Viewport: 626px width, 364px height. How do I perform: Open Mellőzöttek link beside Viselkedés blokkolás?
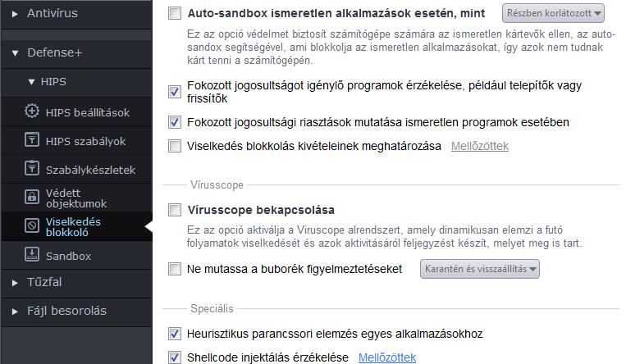[x=480, y=146]
